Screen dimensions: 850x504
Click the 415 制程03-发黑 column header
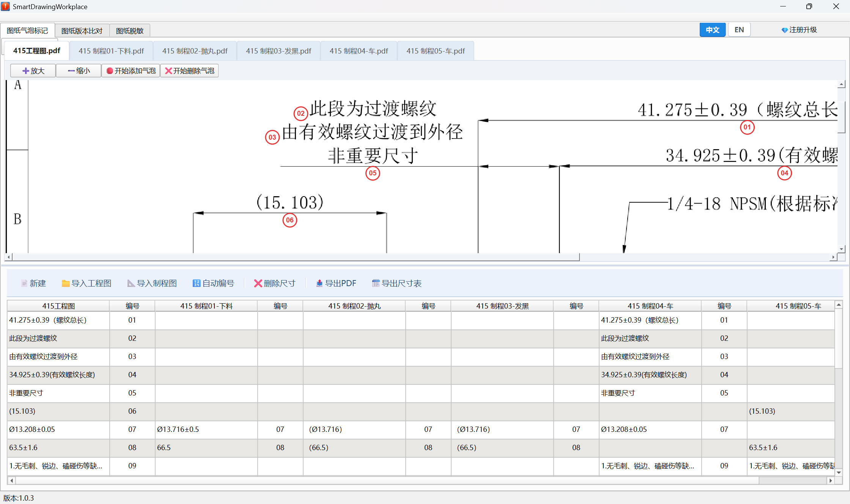(x=502, y=306)
